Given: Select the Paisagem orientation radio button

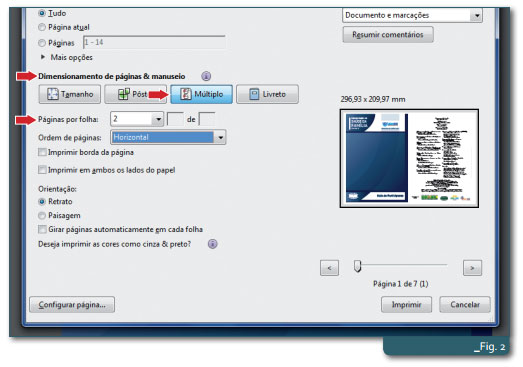Looking at the screenshot, I should coord(42,216).
